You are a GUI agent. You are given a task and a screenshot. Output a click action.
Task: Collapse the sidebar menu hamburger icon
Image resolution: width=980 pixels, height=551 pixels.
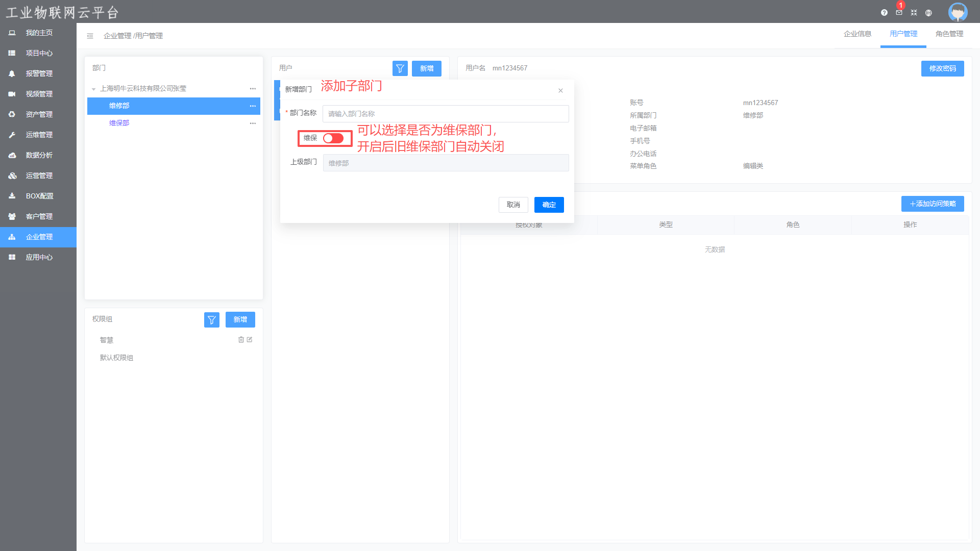pyautogui.click(x=90, y=36)
